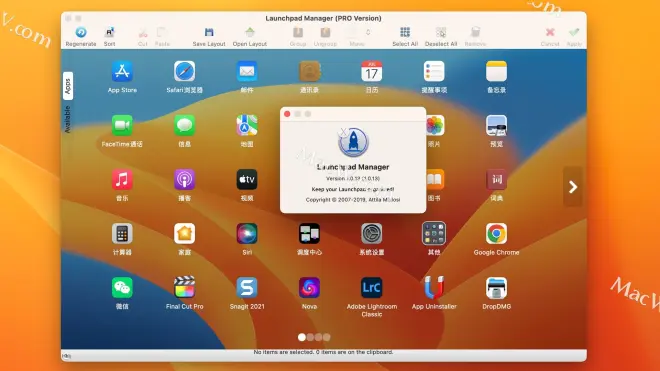Switch to the Apps side tab
The width and height of the screenshot is (660, 371).
68,86
